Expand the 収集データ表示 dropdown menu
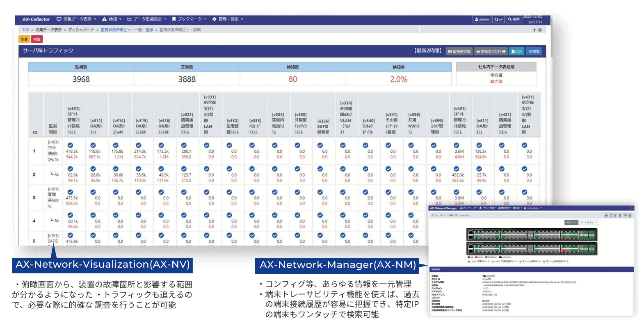 (x=76, y=19)
